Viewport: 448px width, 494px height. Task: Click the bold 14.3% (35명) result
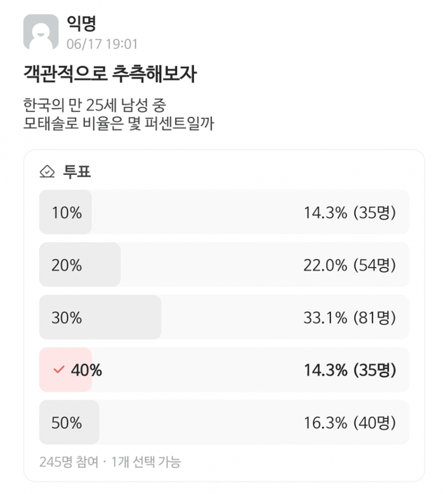click(x=349, y=370)
